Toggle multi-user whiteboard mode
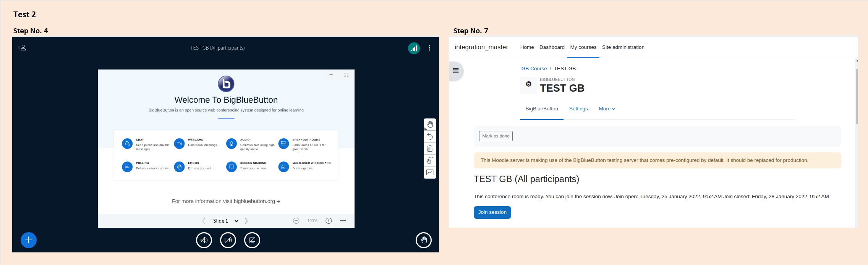 pos(430,160)
